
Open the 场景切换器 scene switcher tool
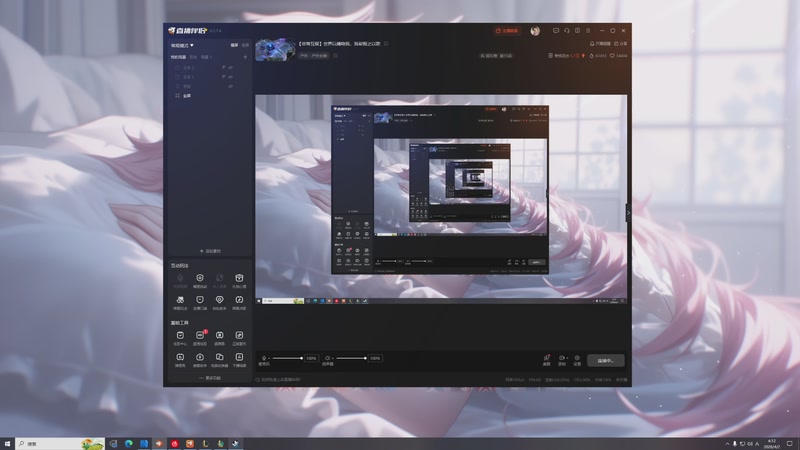[219, 360]
